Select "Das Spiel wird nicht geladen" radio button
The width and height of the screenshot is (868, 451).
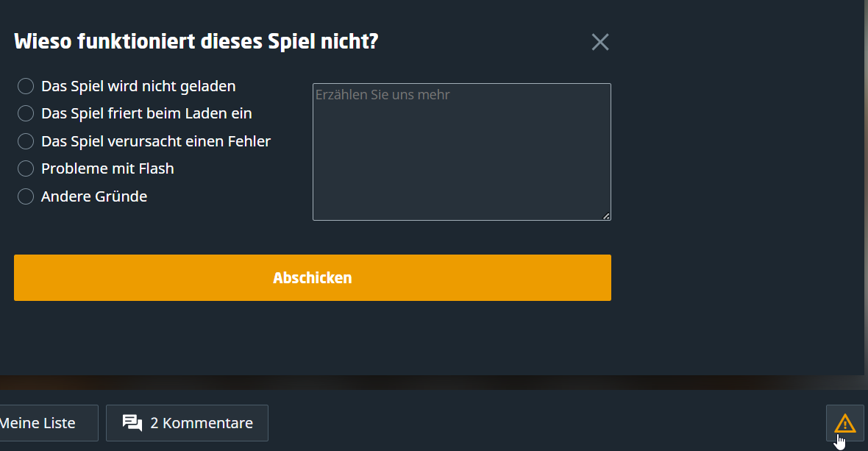click(26, 86)
